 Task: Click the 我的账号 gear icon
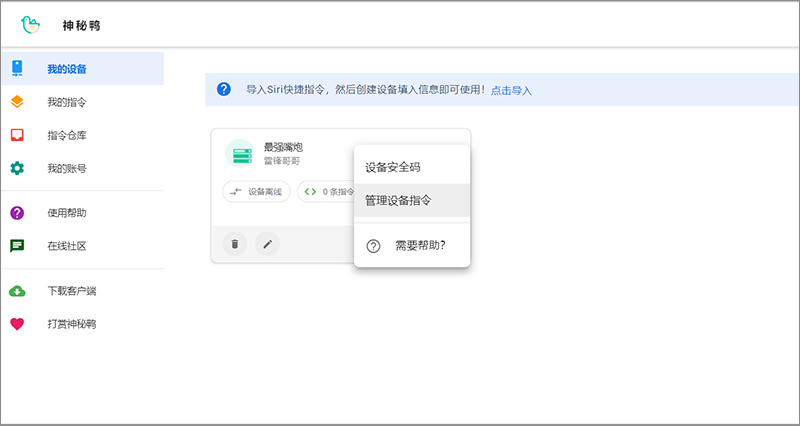pyautogui.click(x=17, y=168)
